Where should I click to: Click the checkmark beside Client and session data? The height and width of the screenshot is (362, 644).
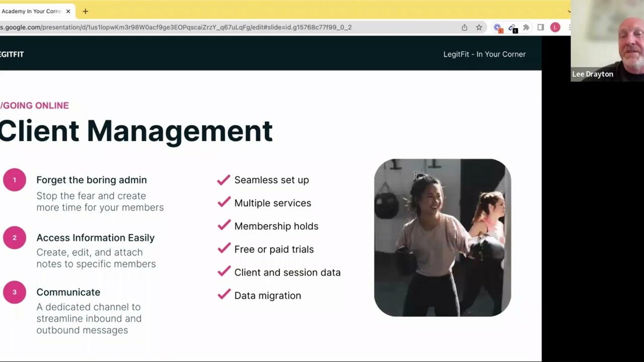[224, 272]
